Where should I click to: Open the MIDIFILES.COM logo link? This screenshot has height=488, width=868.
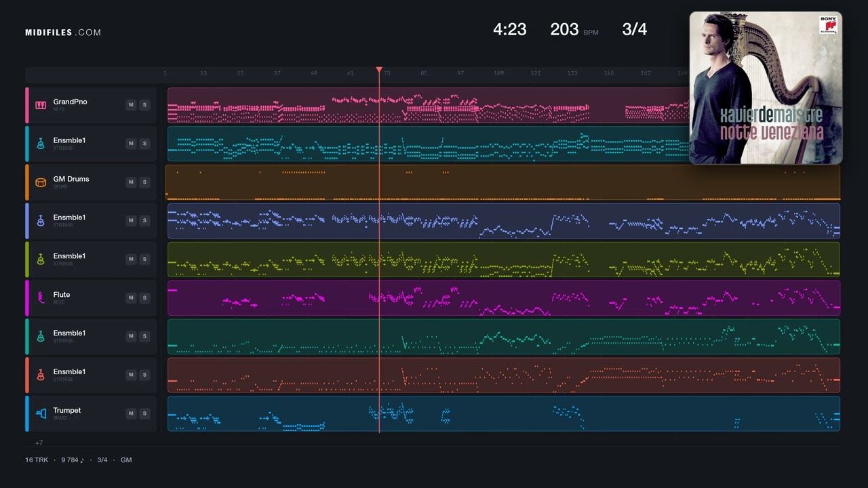pyautogui.click(x=63, y=33)
